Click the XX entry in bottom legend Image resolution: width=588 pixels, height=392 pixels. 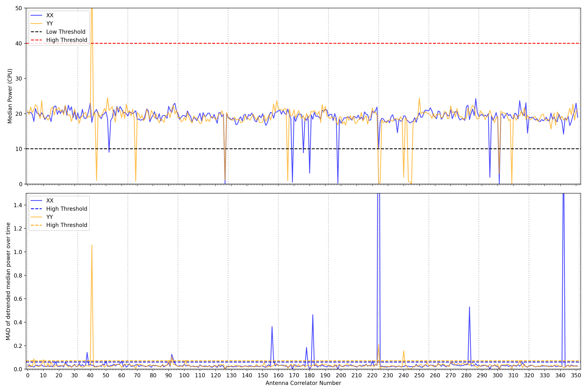(x=50, y=201)
